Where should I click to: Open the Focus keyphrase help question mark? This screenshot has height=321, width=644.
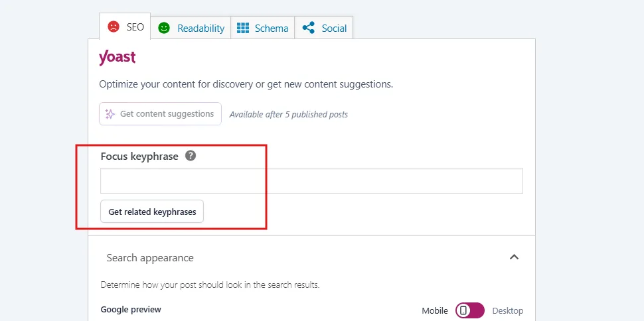pos(190,156)
